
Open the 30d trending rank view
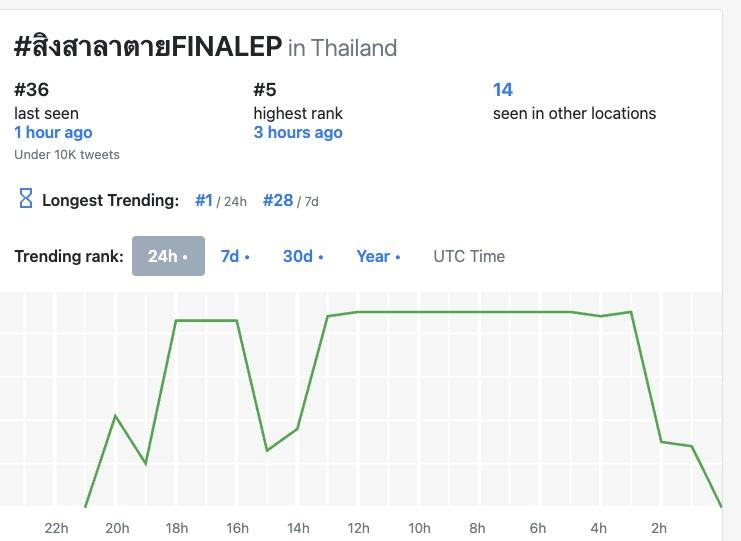click(x=302, y=256)
